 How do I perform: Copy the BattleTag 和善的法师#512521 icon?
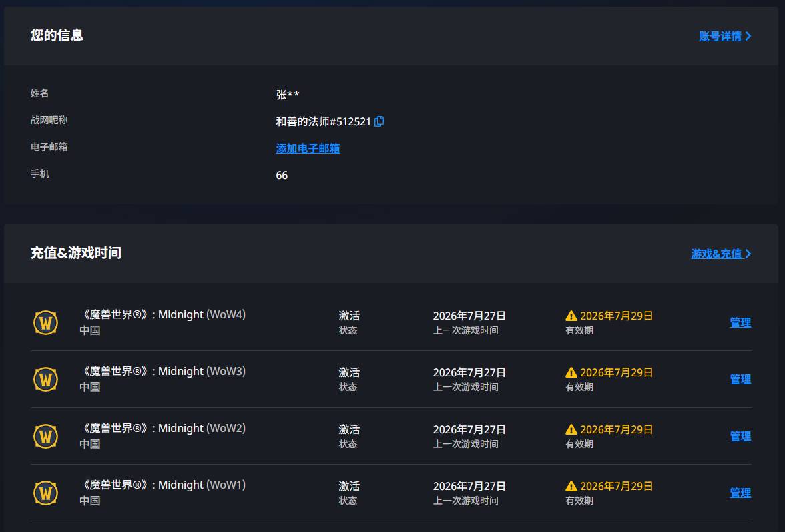click(x=379, y=121)
